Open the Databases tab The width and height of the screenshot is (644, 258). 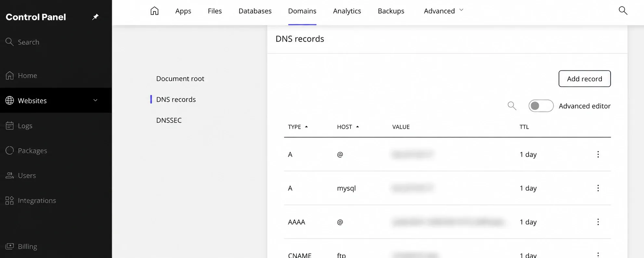tap(255, 11)
